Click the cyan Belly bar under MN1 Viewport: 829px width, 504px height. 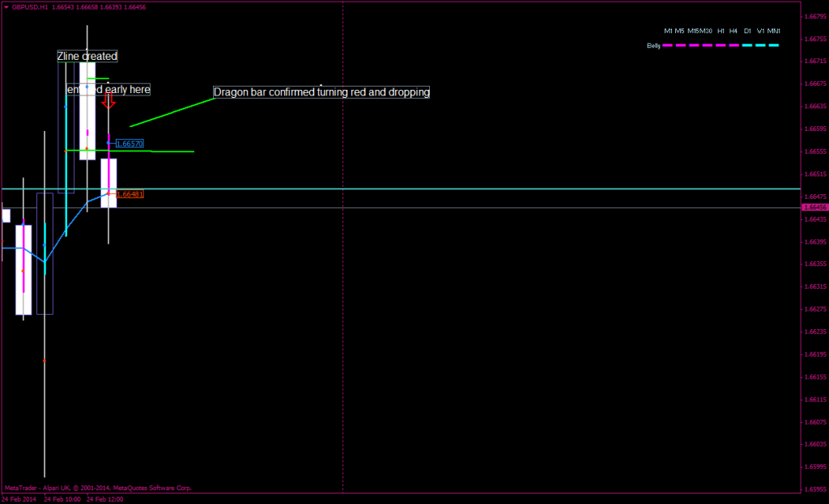(x=773, y=45)
